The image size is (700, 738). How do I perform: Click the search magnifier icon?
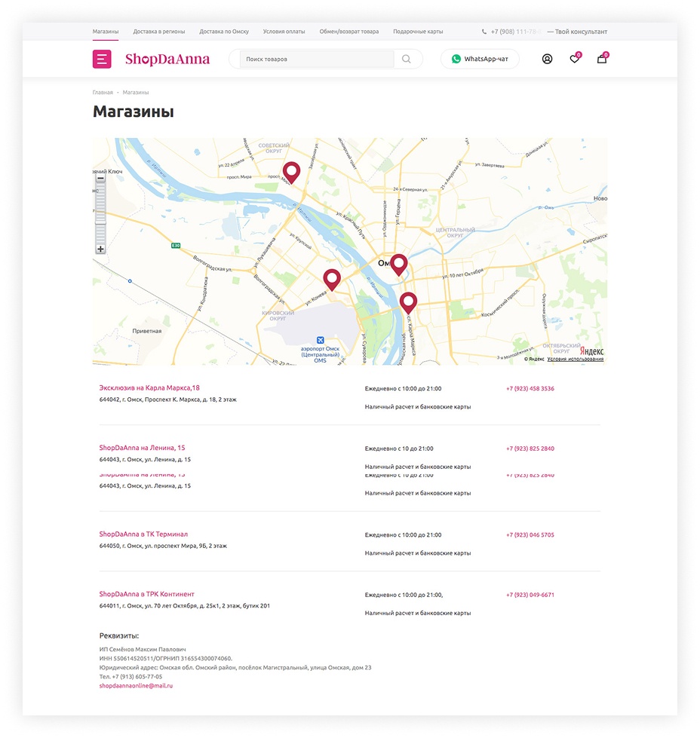pos(406,60)
